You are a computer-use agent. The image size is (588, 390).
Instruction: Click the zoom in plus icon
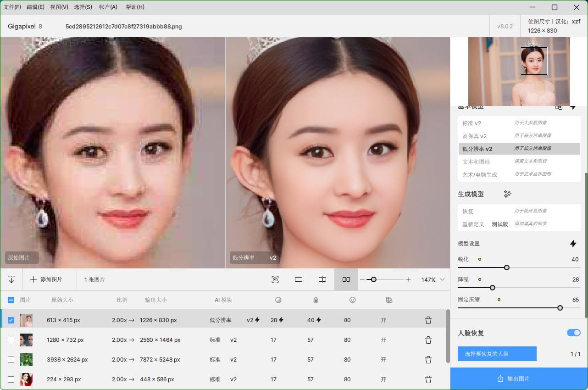[x=408, y=279]
